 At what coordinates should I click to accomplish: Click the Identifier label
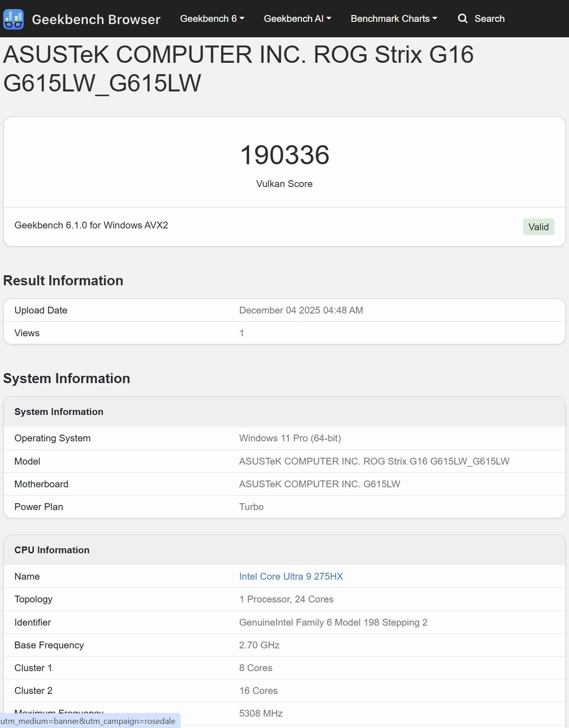33,622
